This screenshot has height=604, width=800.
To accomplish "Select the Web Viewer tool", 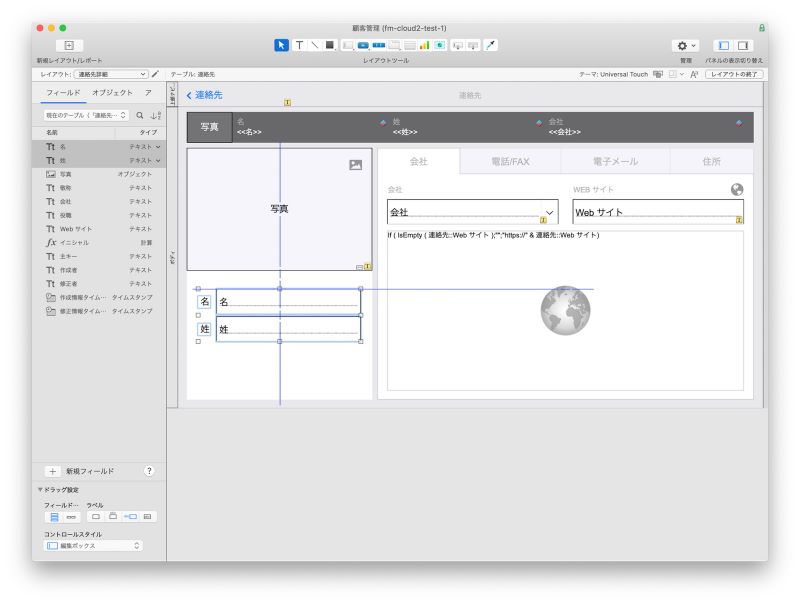I will (439, 45).
